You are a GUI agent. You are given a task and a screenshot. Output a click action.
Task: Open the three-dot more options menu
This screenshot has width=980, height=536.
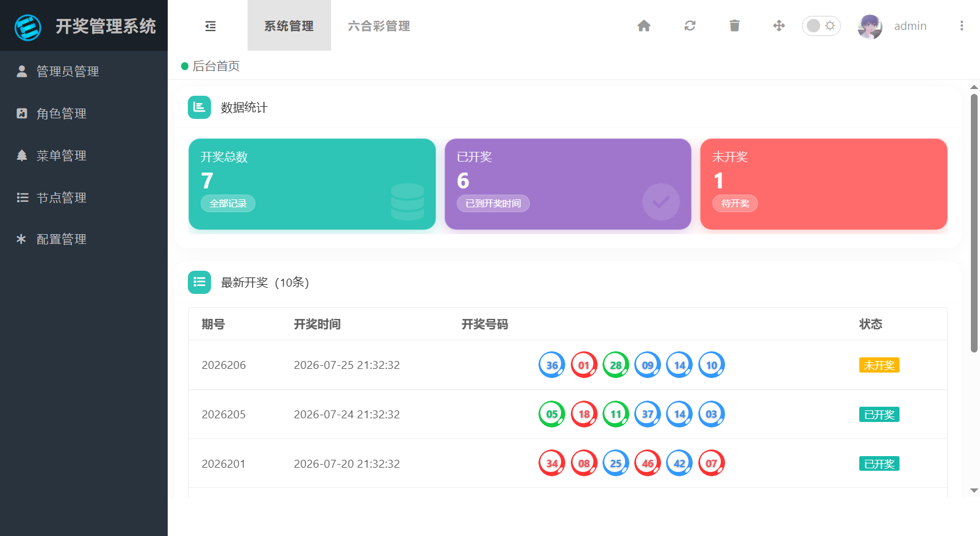click(x=962, y=26)
